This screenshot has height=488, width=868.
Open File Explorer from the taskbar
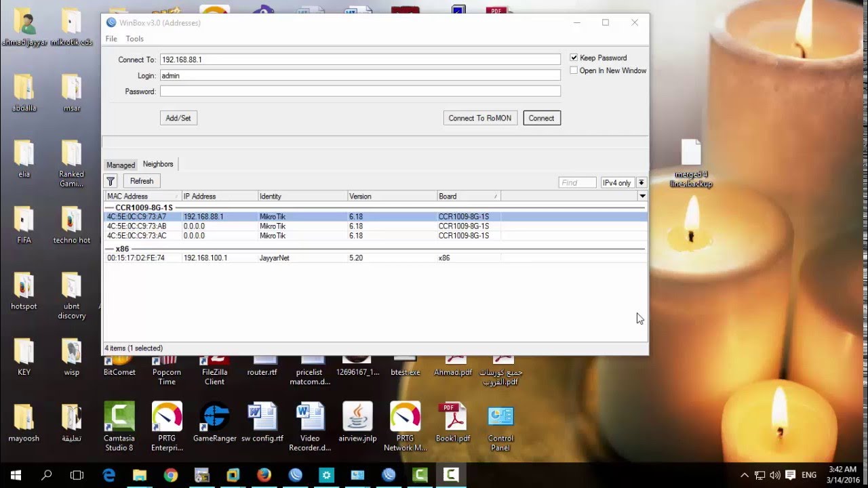pyautogui.click(x=140, y=475)
